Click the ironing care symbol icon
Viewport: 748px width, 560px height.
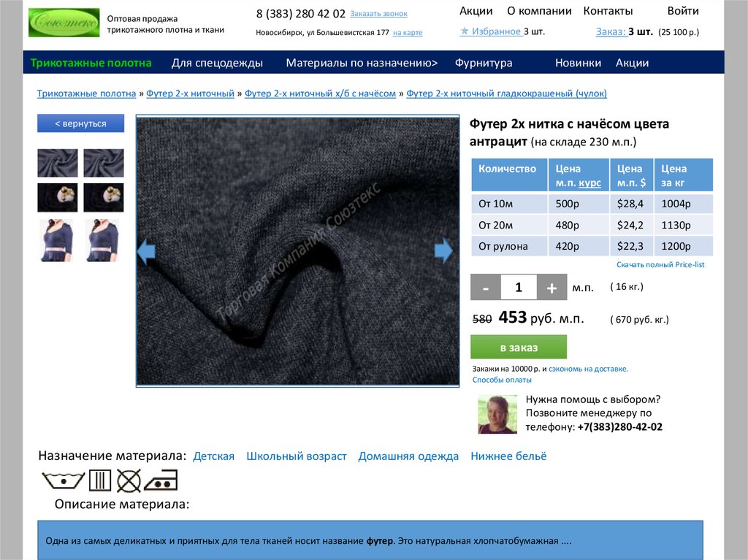pyautogui.click(x=161, y=480)
